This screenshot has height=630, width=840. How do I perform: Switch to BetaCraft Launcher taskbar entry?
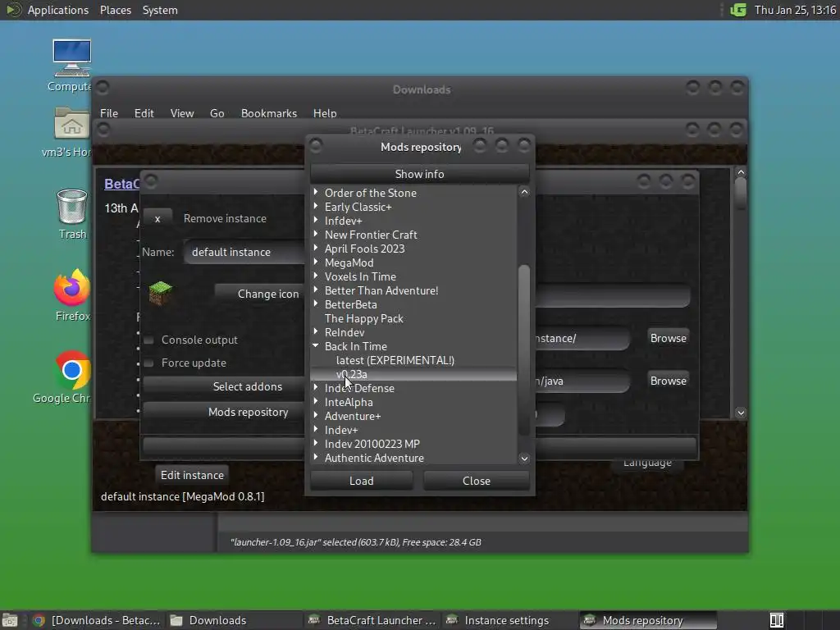pos(373,620)
